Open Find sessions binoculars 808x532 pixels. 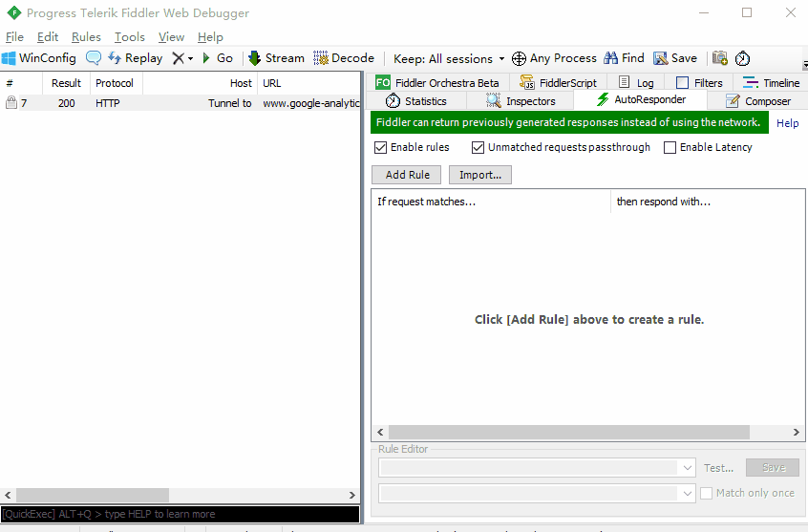tap(624, 58)
